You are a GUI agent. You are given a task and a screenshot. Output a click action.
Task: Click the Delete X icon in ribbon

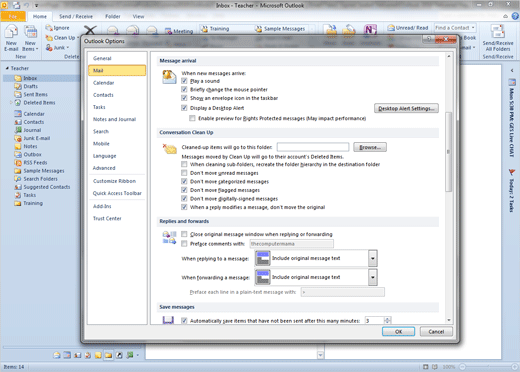tap(90, 30)
